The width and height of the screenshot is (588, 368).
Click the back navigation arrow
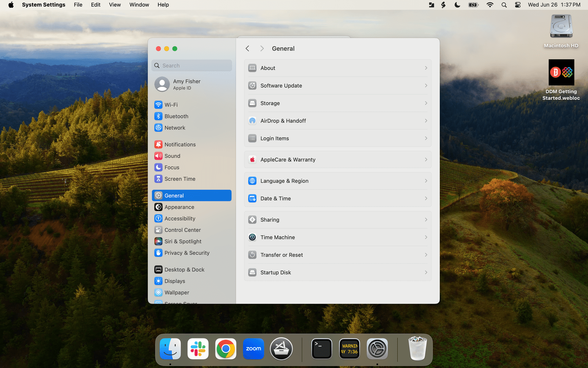pyautogui.click(x=247, y=49)
